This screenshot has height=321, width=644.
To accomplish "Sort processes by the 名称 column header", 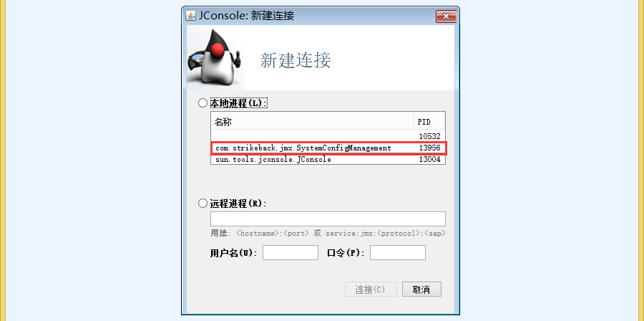I will point(312,122).
